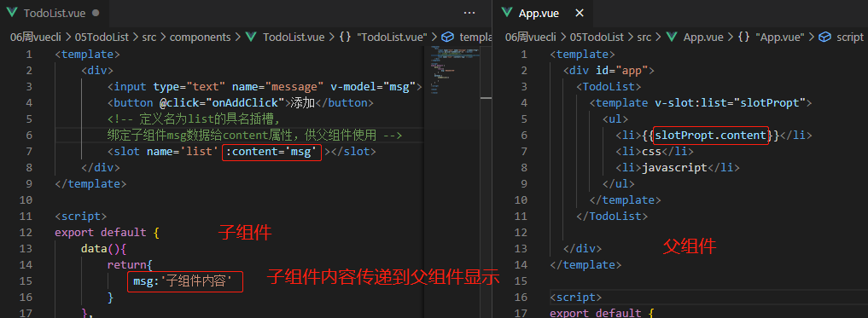
Task: Click the Vue icon in TodoList.vue breadcrumb
Action: coord(252,37)
